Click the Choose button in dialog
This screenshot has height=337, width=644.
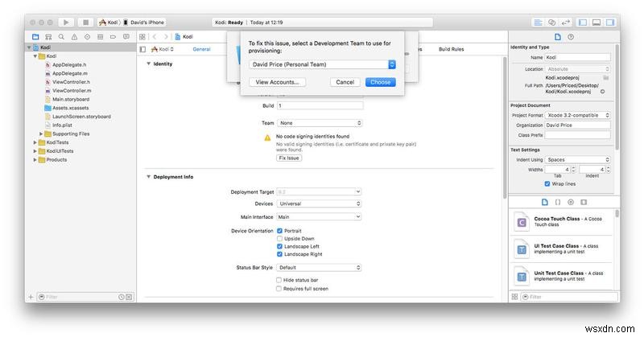pos(380,82)
